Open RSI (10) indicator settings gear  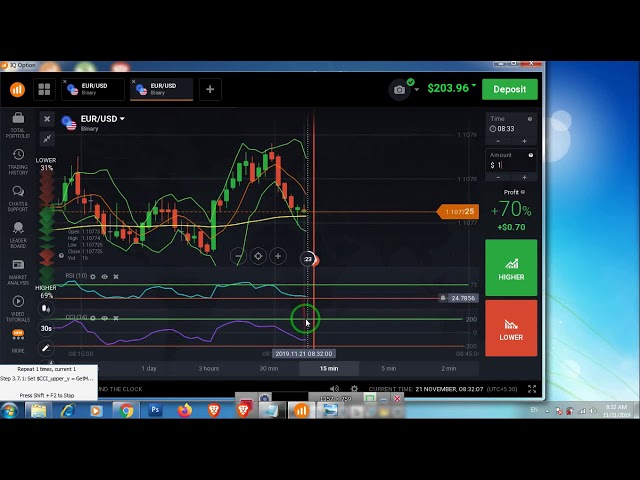tap(93, 277)
